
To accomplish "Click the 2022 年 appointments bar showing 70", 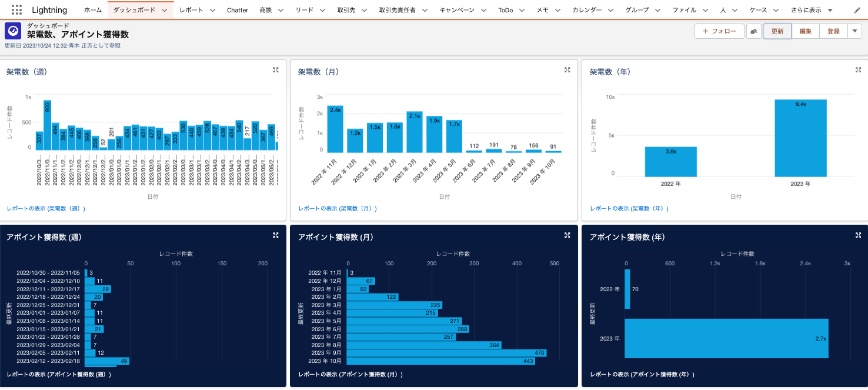I will click(627, 289).
